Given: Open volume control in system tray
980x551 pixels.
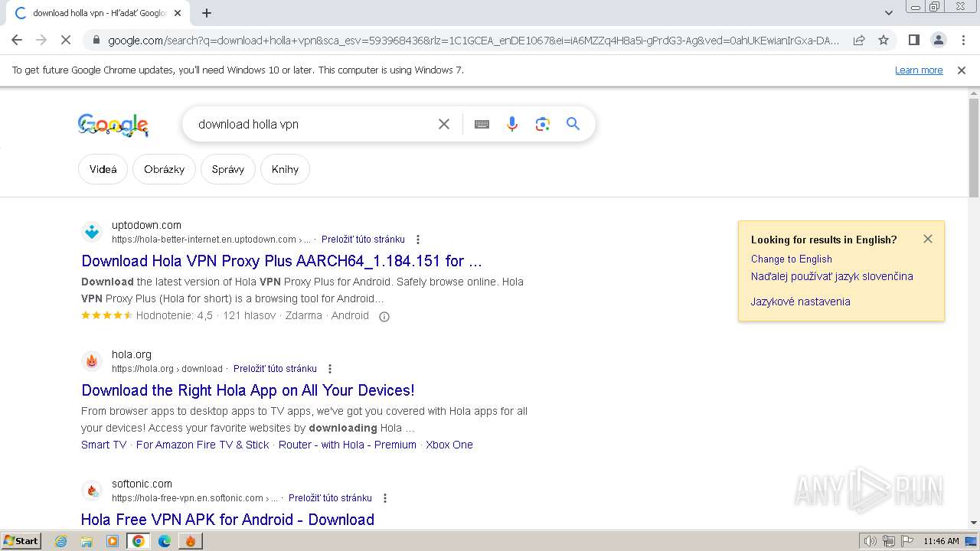Looking at the screenshot, I should (x=870, y=541).
